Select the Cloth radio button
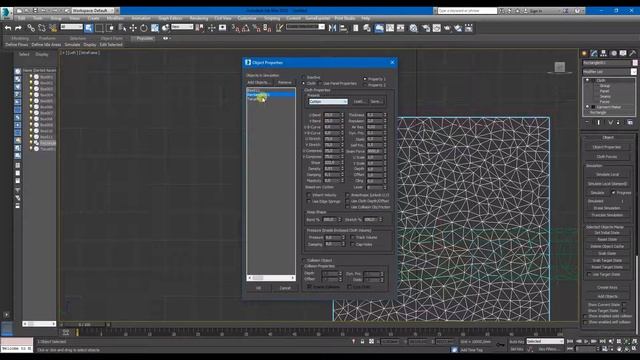640x360 pixels. [x=304, y=83]
